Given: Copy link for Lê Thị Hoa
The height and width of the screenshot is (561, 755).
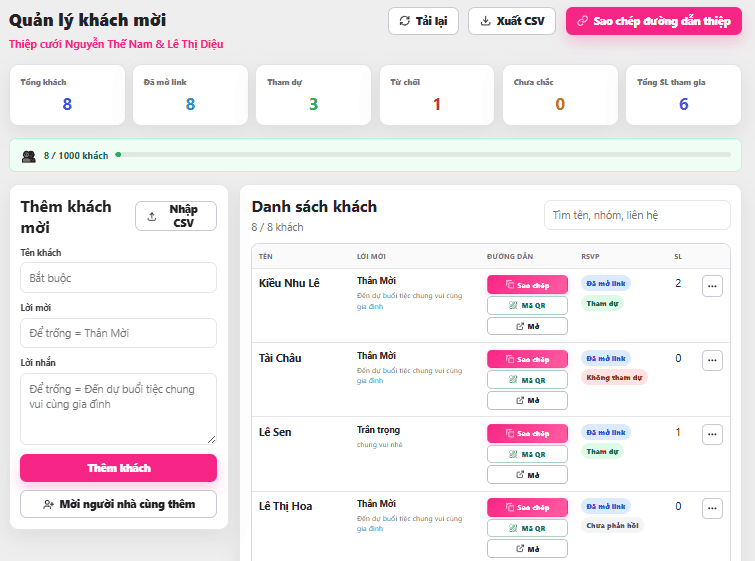Looking at the screenshot, I should [x=527, y=508].
